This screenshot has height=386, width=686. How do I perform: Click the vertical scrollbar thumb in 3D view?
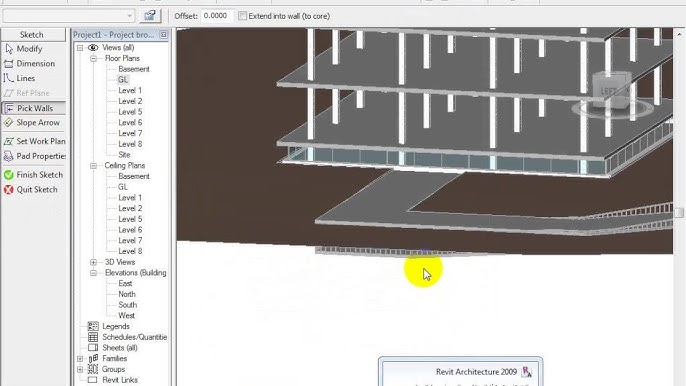coord(679,212)
